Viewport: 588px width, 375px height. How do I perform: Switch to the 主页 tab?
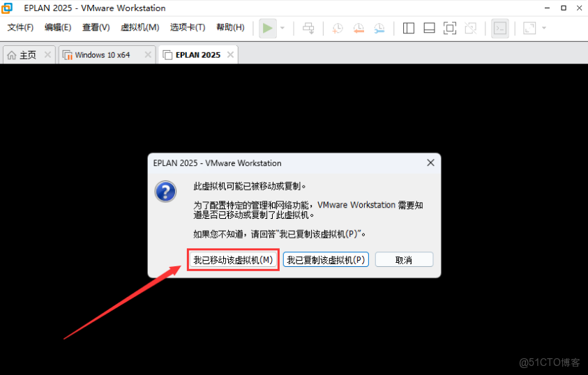click(28, 55)
